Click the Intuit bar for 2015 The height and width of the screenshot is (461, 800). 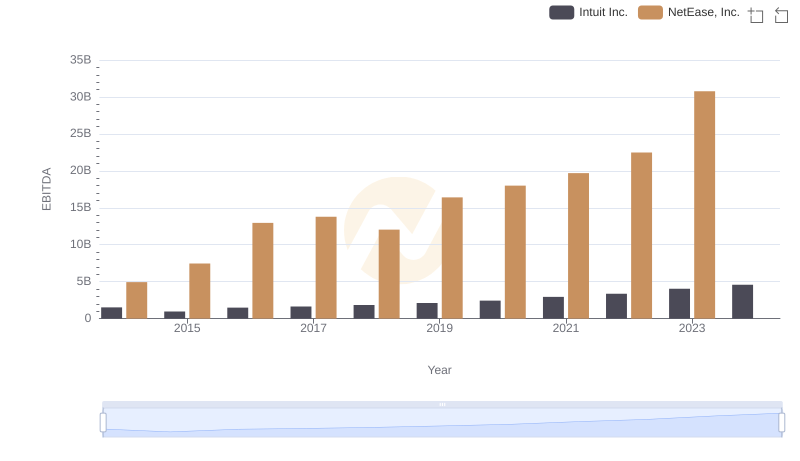[x=174, y=315]
